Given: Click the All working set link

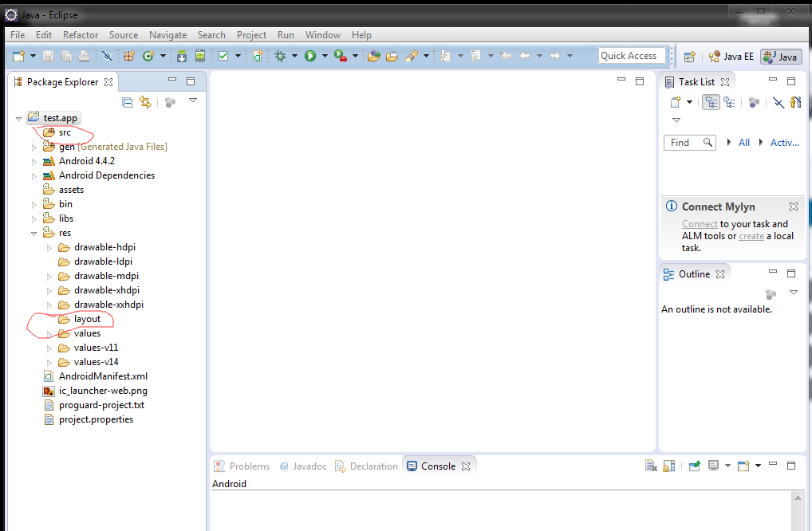Looking at the screenshot, I should click(x=744, y=143).
